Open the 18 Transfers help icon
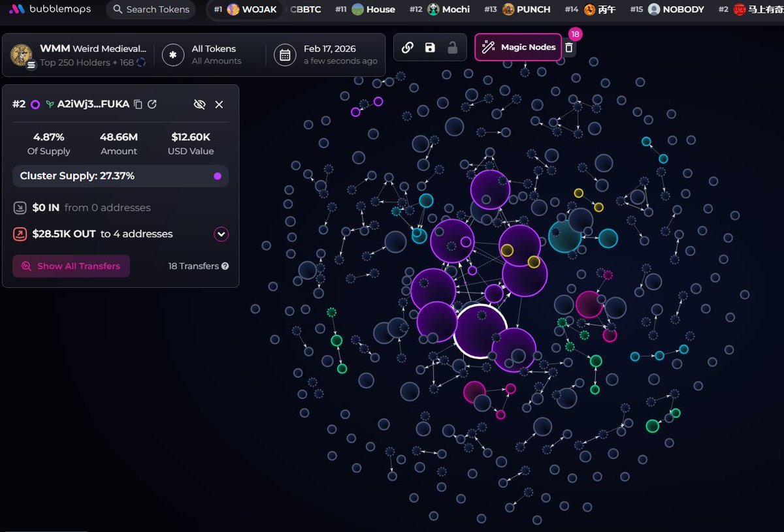The height and width of the screenshot is (532, 784). [225, 266]
